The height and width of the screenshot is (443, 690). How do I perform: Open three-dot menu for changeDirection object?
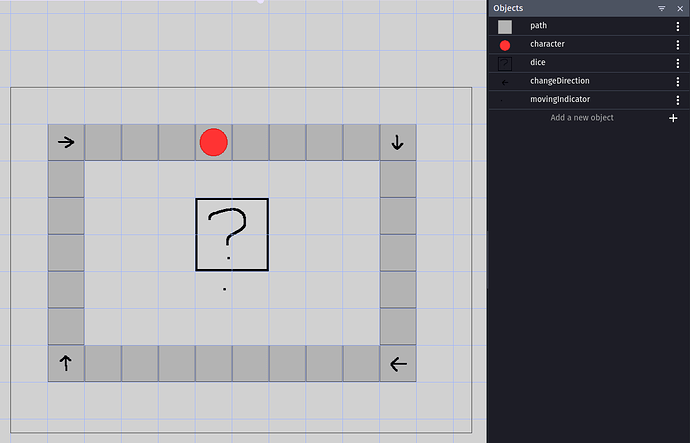point(678,81)
